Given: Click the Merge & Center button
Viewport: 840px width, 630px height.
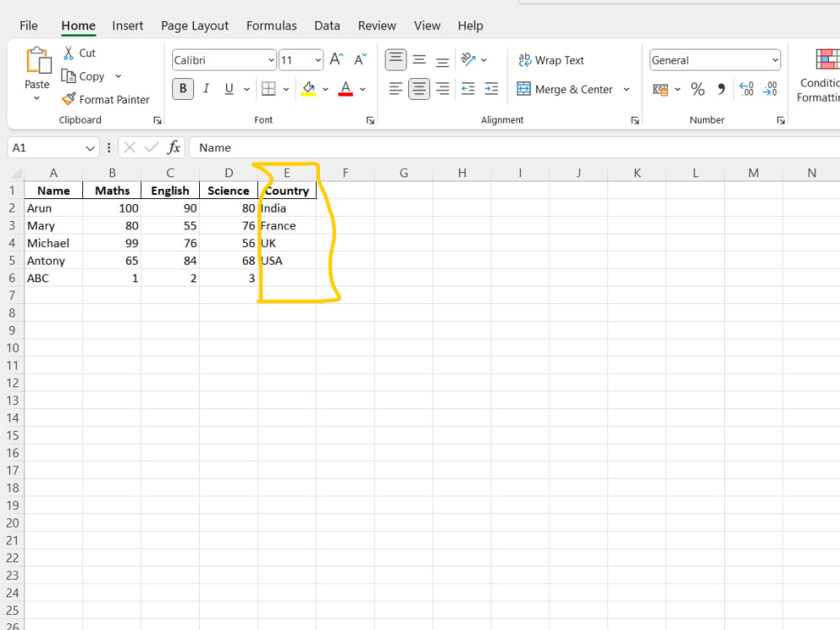Looking at the screenshot, I should pos(564,90).
